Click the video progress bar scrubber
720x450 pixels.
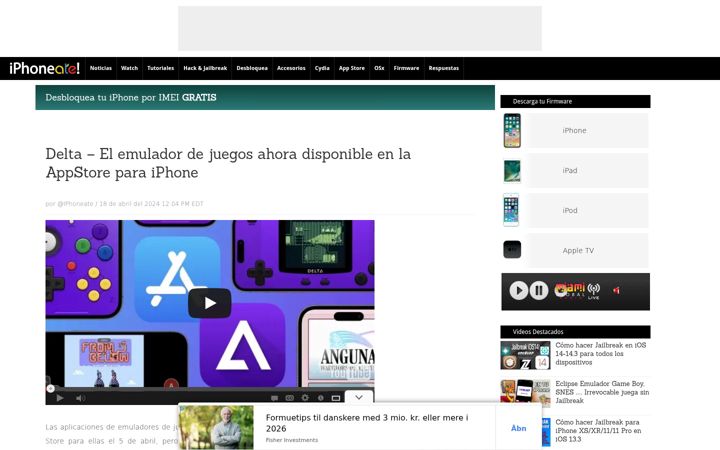pos(51,388)
